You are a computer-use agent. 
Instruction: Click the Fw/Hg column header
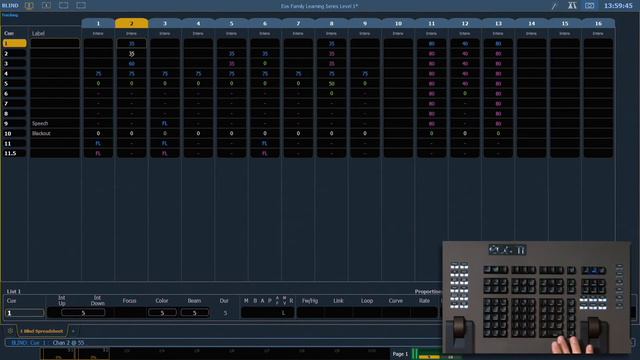click(x=310, y=301)
